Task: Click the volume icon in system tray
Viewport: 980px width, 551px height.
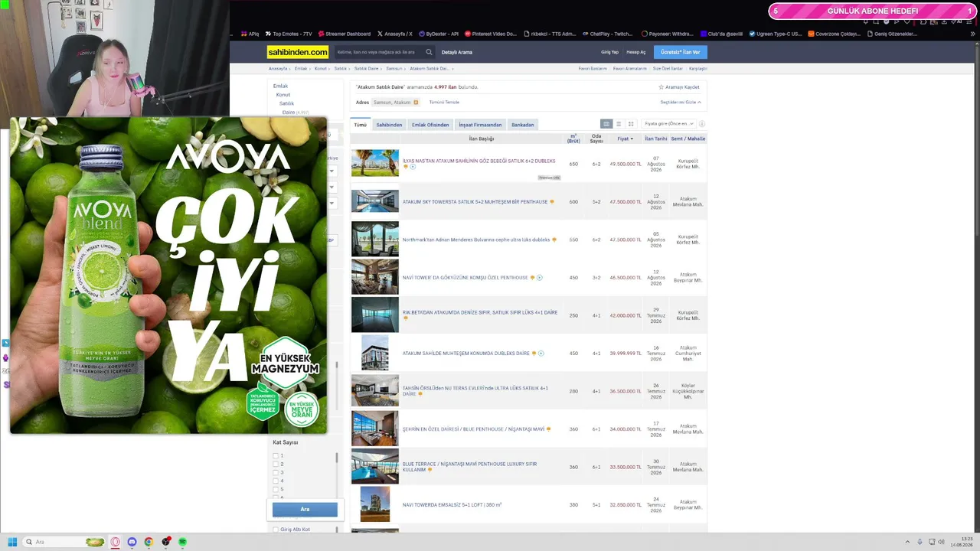Action: pos(941,542)
